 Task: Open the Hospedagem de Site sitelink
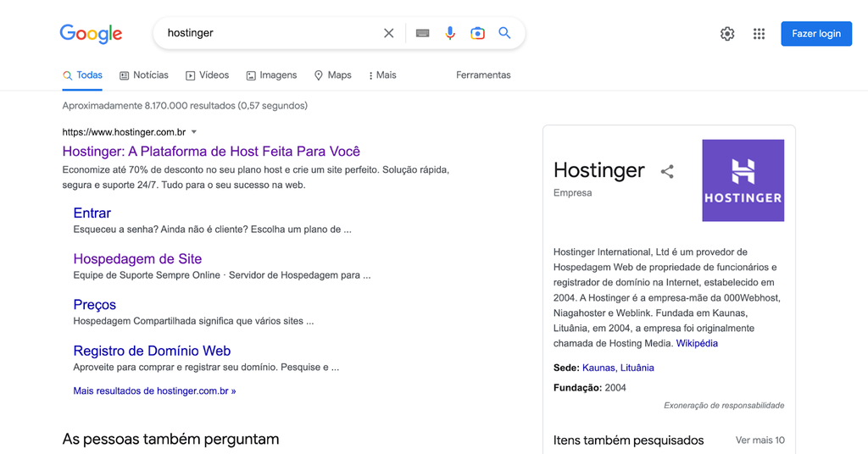[x=137, y=259]
